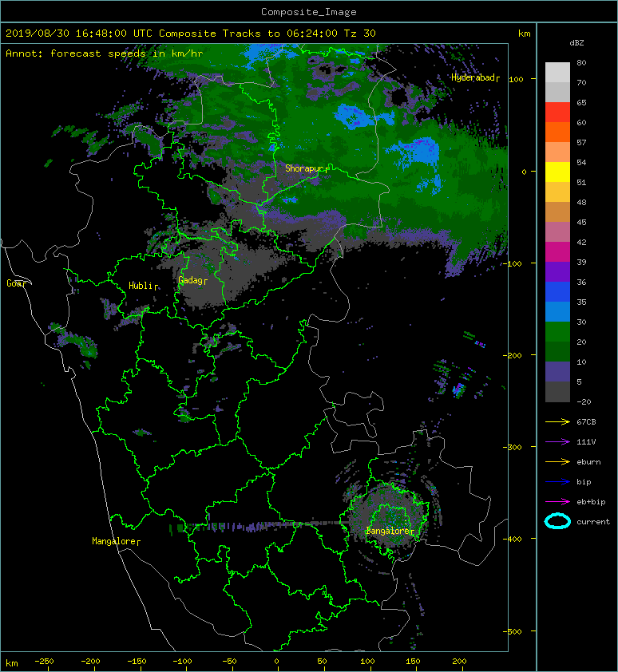
Task: Pick the white 80 dBZ swatch
Action: tap(557, 72)
